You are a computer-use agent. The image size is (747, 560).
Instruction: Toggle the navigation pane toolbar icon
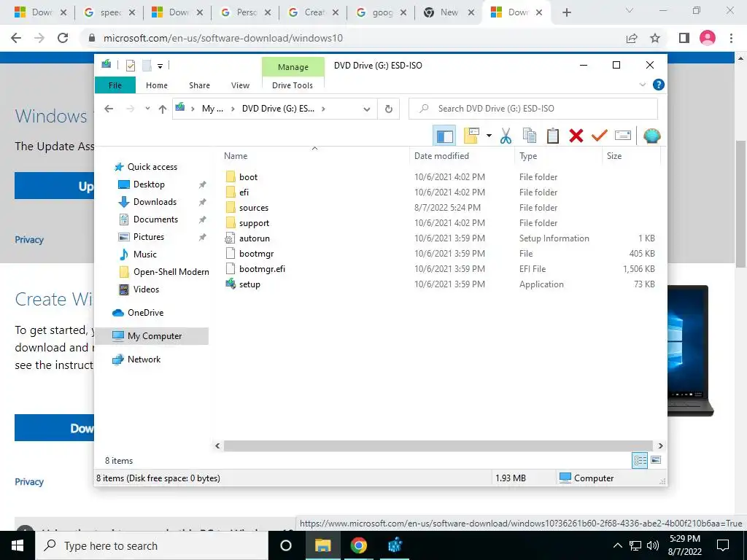tap(444, 136)
